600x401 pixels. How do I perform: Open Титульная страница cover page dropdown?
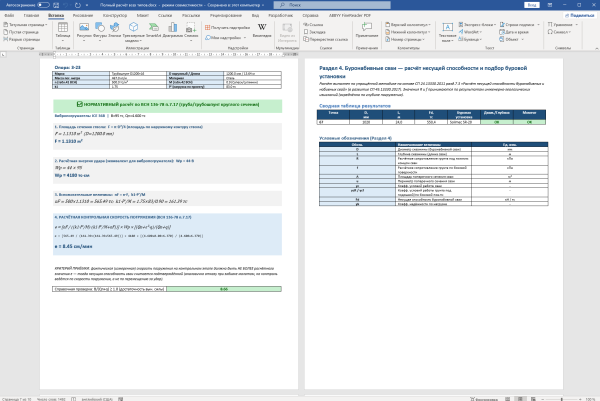coord(25,24)
